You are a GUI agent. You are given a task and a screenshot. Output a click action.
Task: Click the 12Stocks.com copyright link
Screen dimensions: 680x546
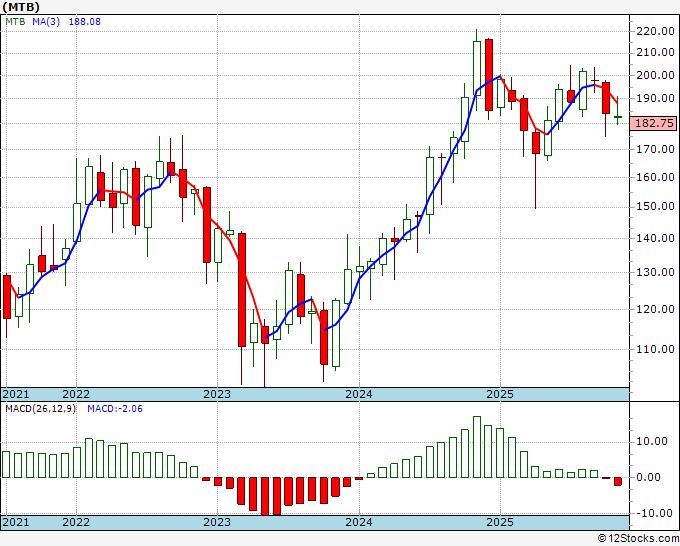click(638, 539)
